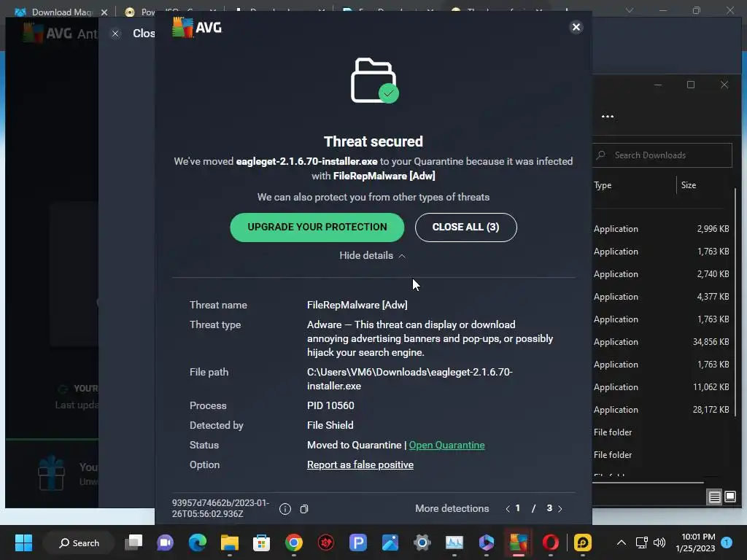Click the Close All (3) button
The height and width of the screenshot is (560, 747).
[465, 227]
